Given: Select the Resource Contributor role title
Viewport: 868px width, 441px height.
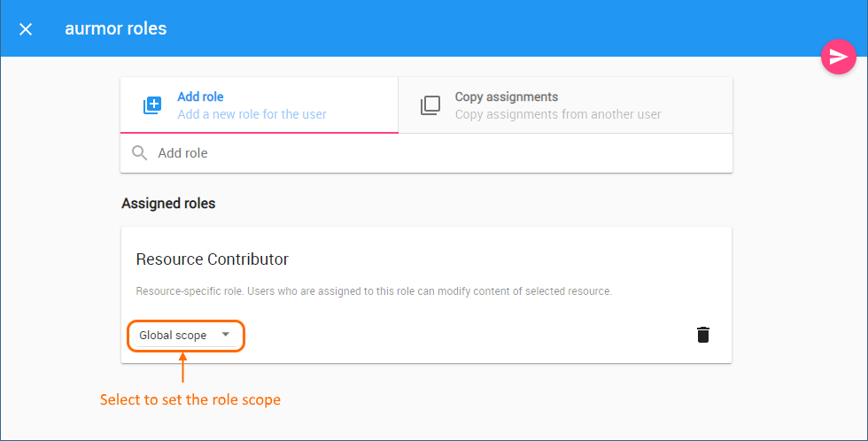Looking at the screenshot, I should coord(213,259).
